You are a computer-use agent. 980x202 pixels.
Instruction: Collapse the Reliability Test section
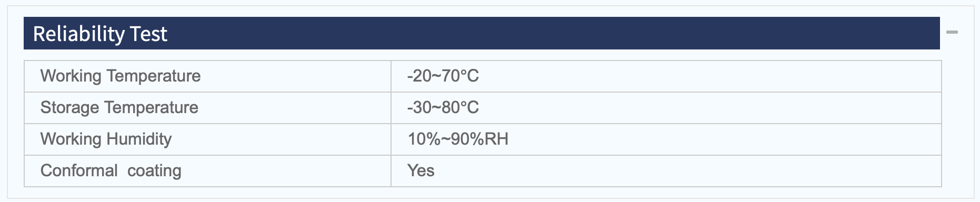tap(952, 33)
